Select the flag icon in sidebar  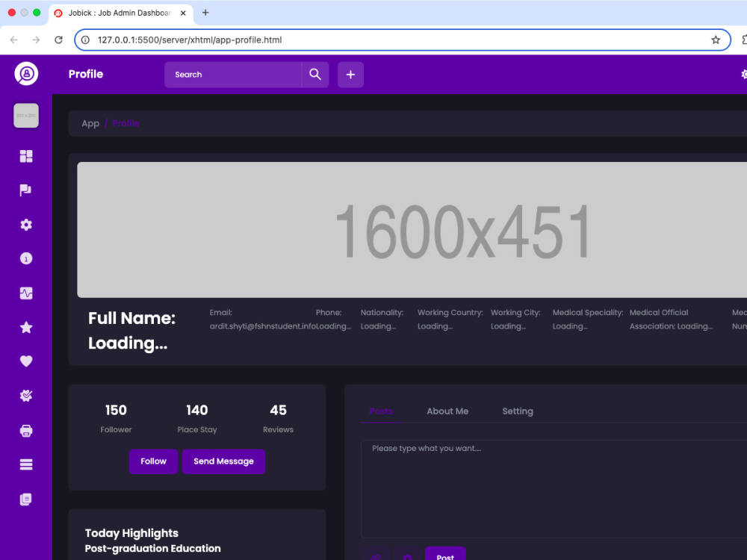(x=26, y=190)
